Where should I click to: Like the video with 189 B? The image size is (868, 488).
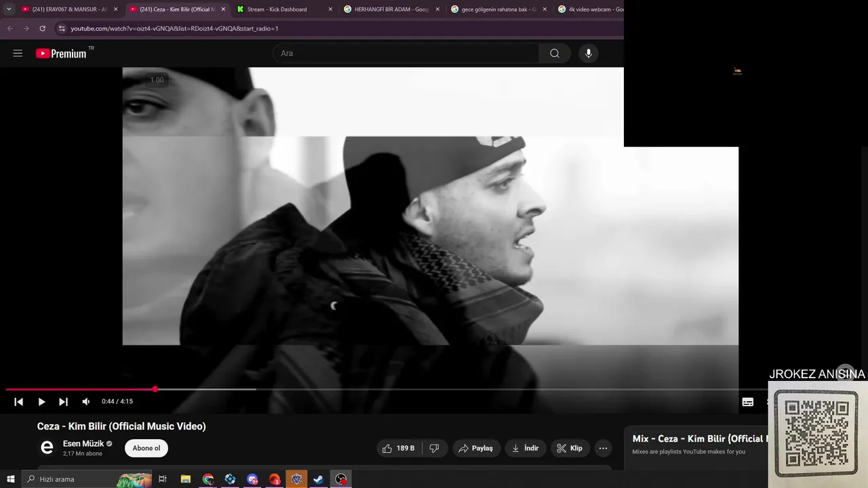[399, 448]
